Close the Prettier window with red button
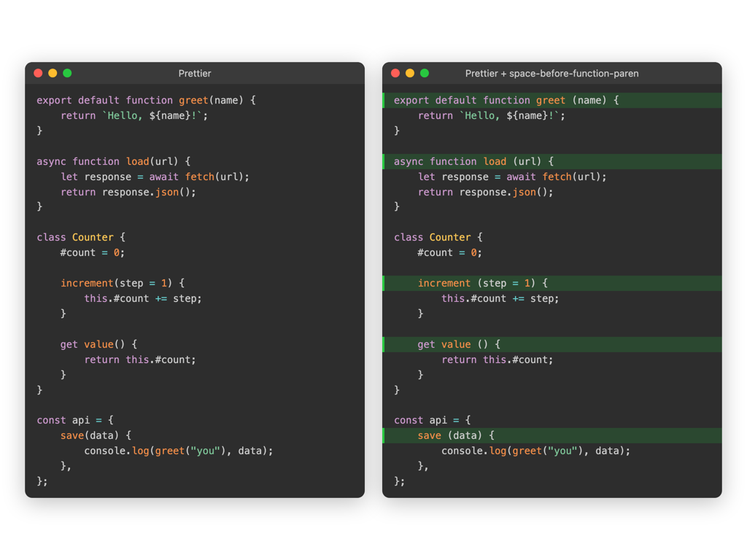Image resolution: width=747 pixels, height=560 pixels. [x=38, y=73]
